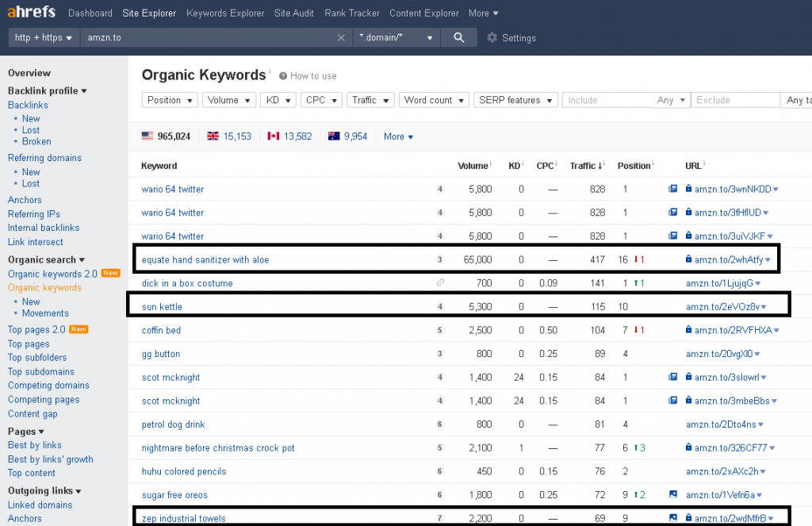The width and height of the screenshot is (812, 526).
Task: Open the Word count filter dropdown
Action: (x=434, y=100)
